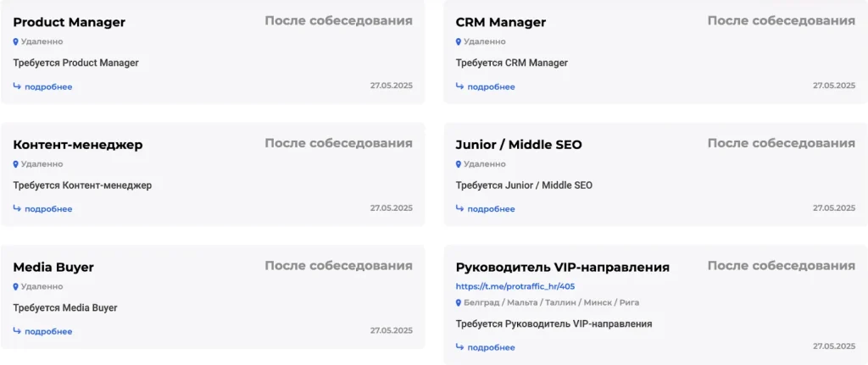This screenshot has height=365, width=868.
Task: Open подробнее for the CRM Manager vacancy
Action: pyautogui.click(x=491, y=86)
